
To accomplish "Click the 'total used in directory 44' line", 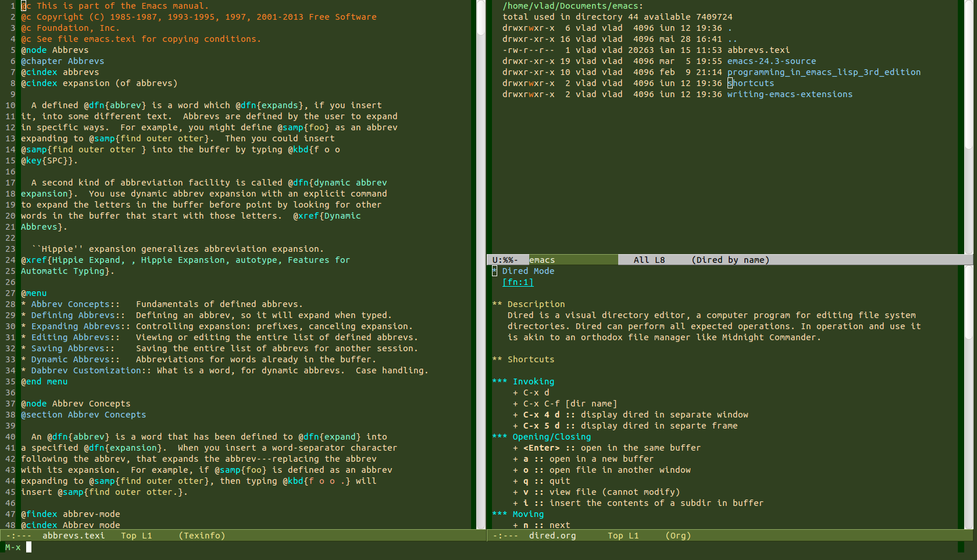I will (618, 17).
